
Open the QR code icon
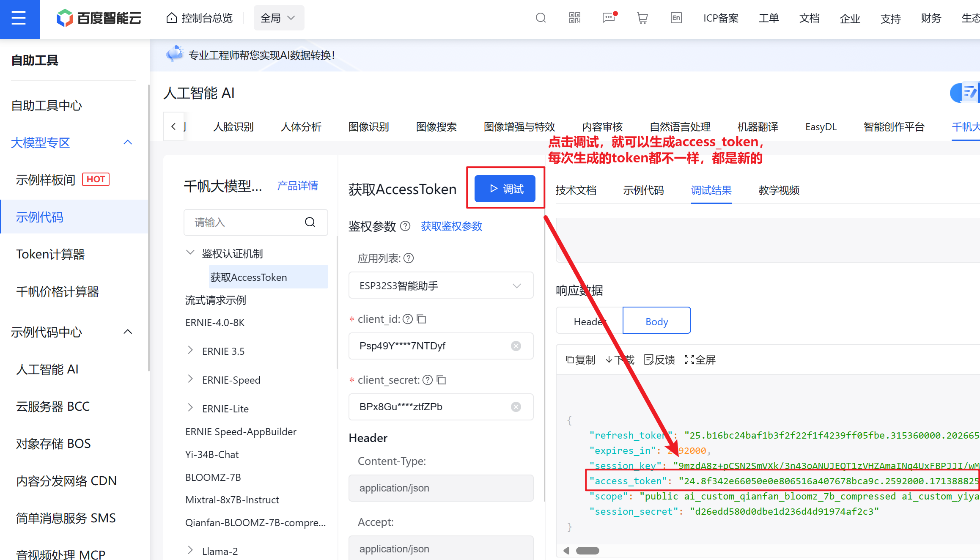tap(574, 18)
